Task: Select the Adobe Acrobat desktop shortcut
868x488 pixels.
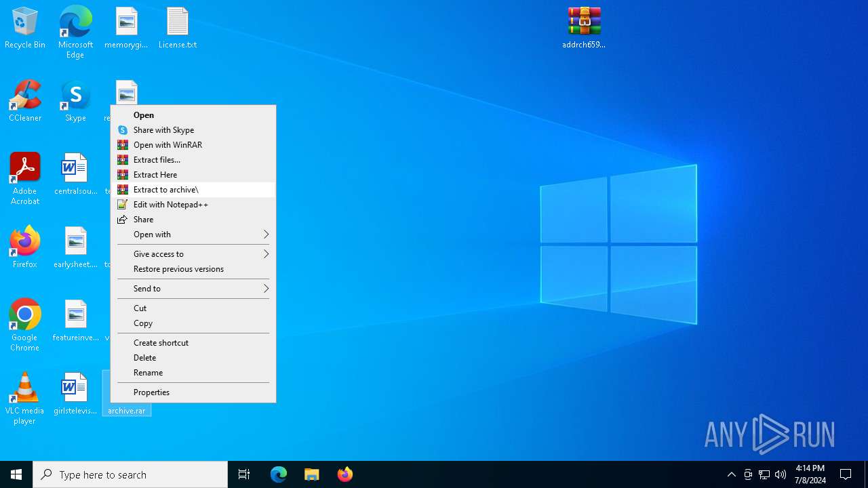Action: tap(25, 179)
